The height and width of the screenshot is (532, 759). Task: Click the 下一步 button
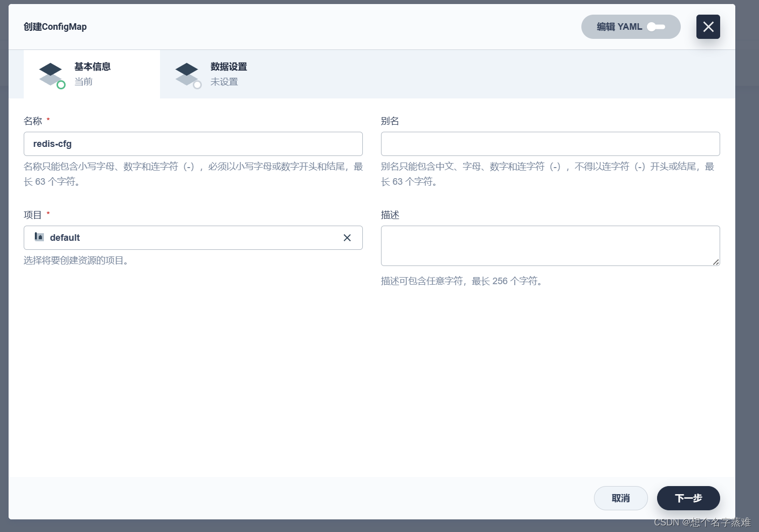(688, 498)
